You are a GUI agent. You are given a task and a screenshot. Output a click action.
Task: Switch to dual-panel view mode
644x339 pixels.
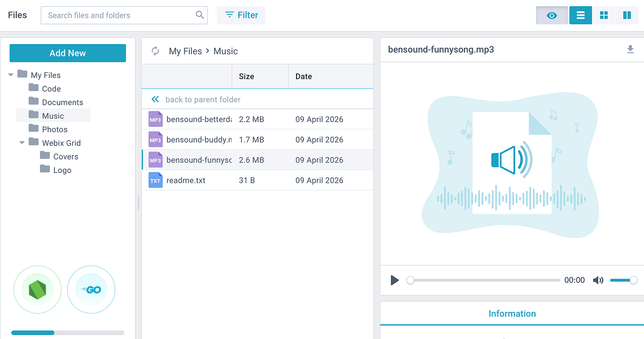[x=627, y=15]
